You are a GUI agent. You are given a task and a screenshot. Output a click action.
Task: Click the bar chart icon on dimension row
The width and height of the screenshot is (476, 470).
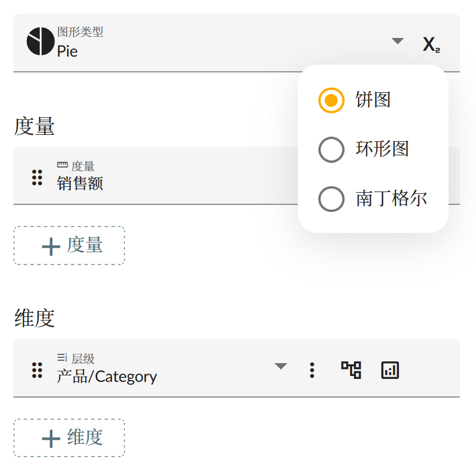[390, 370]
